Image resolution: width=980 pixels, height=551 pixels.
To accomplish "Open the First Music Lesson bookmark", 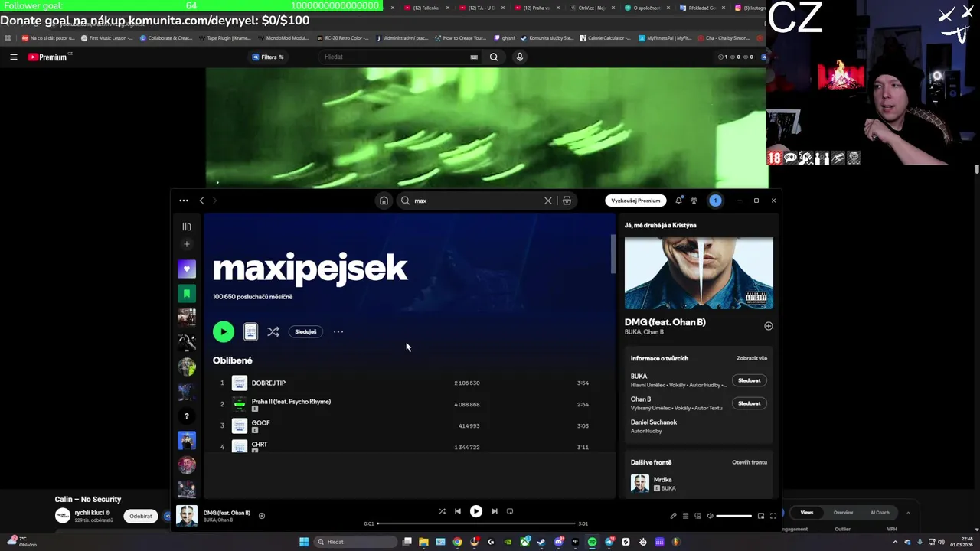I will click(x=107, y=37).
